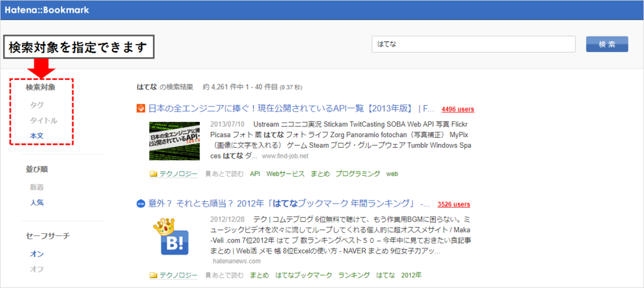This screenshot has width=644, height=288.
Task: Open テクノロジー category of API一覧 article
Action: (178, 174)
